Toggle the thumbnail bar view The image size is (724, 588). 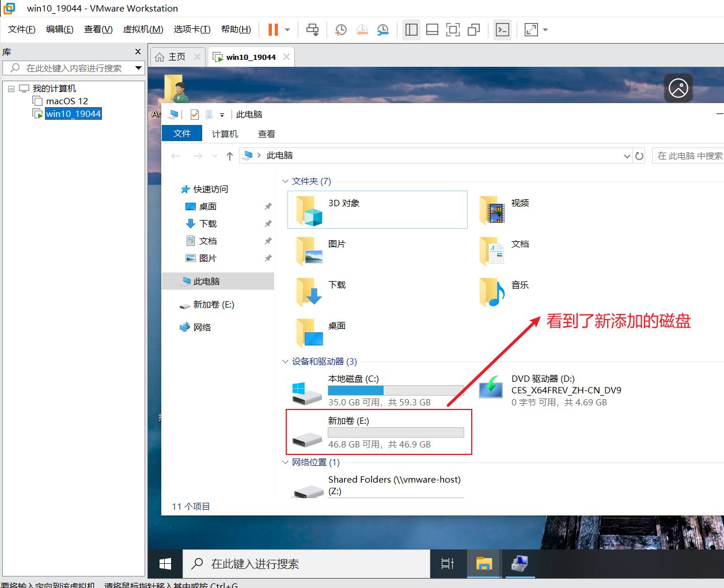click(x=432, y=29)
